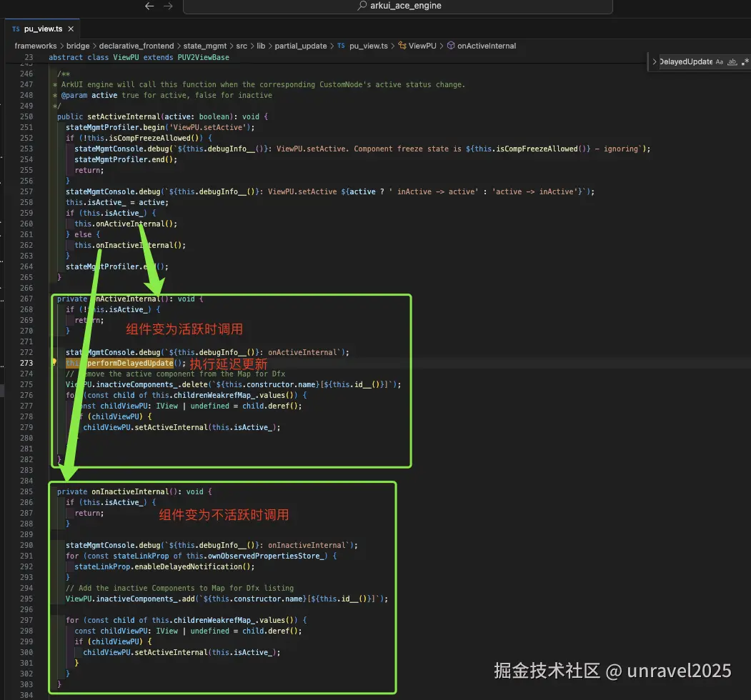Image resolution: width=751 pixels, height=700 pixels.
Task: Click the class symbol icon before ViewPU
Action: (402, 46)
